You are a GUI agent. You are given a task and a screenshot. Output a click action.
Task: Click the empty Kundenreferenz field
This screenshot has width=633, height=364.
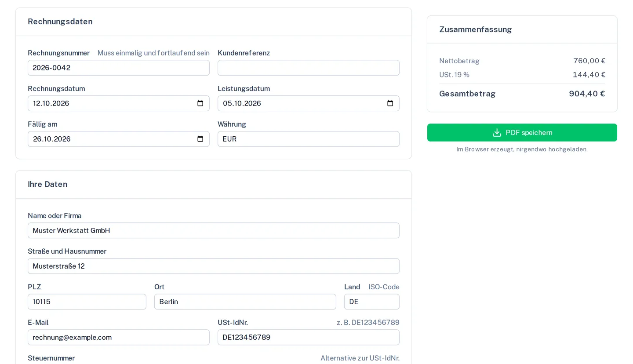[309, 68]
